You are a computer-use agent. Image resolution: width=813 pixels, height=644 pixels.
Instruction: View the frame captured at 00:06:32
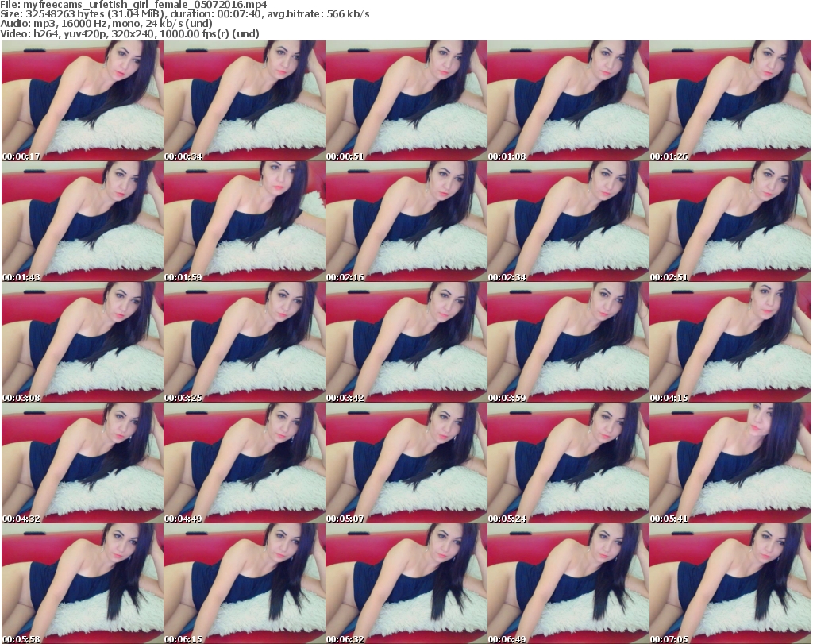[406, 584]
